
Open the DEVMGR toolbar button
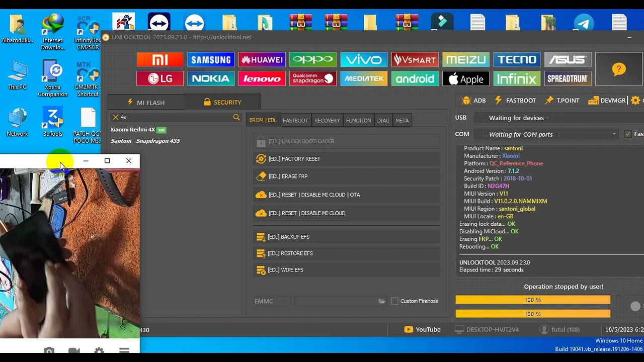click(607, 101)
